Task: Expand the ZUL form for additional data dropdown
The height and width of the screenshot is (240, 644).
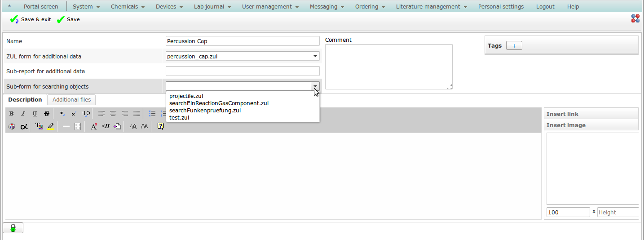Action: pyautogui.click(x=315, y=56)
